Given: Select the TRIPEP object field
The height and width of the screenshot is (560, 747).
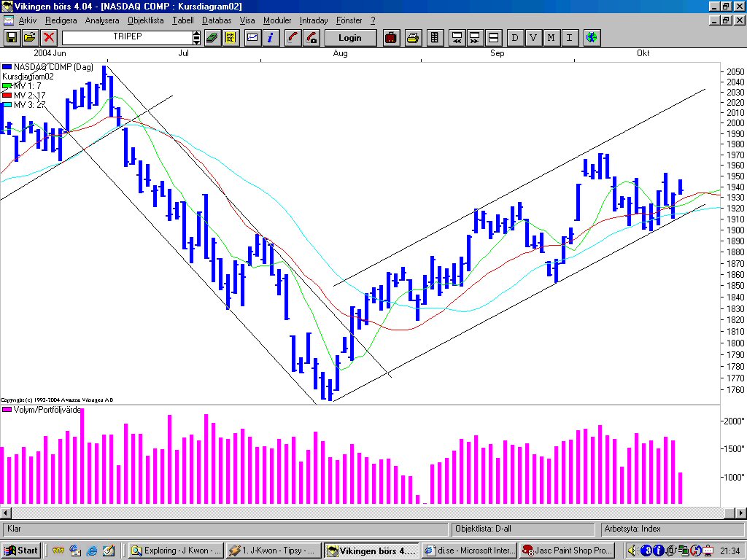Looking at the screenshot, I should click(127, 37).
